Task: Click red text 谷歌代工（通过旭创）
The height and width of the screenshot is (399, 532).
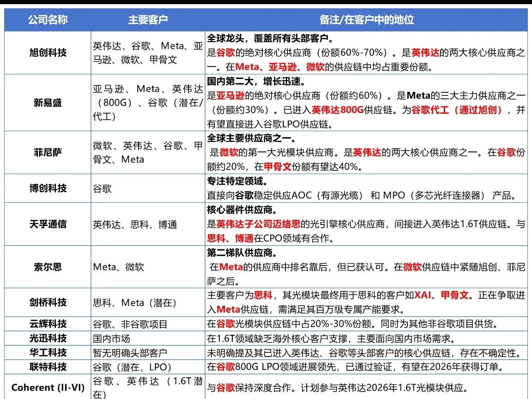Action: pyautogui.click(x=457, y=109)
